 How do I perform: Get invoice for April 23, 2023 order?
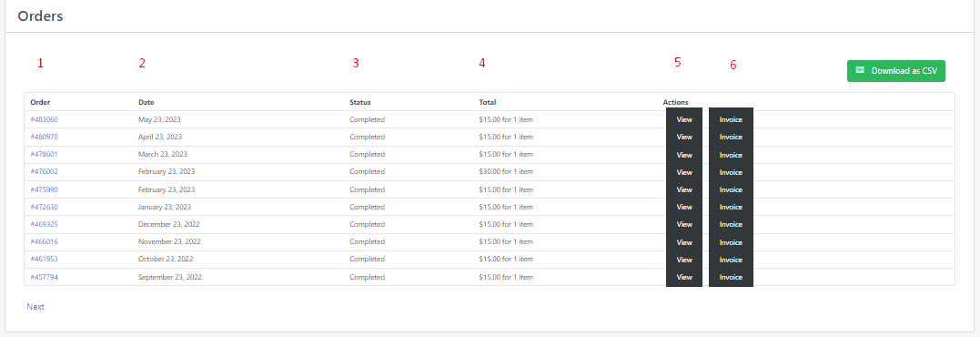coord(731,137)
